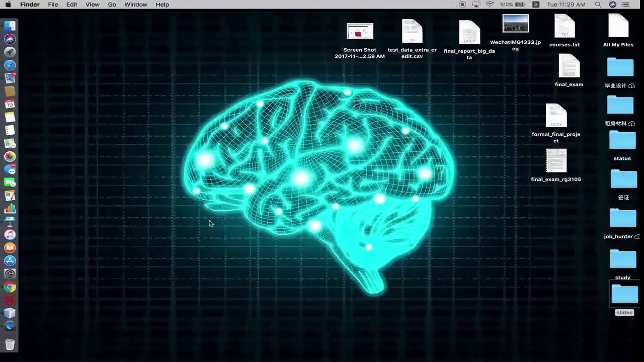Launch Google Chrome from the Dock
This screenshot has height=362, width=644.
tap(10, 288)
